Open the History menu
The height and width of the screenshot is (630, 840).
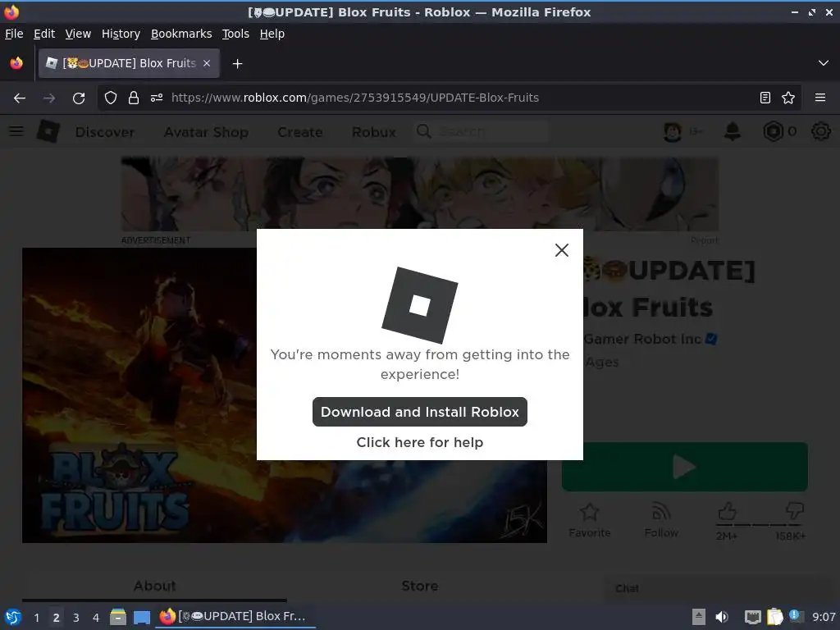tap(121, 34)
